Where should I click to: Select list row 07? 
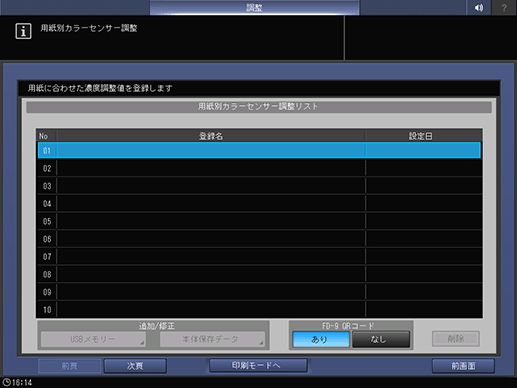(x=259, y=256)
